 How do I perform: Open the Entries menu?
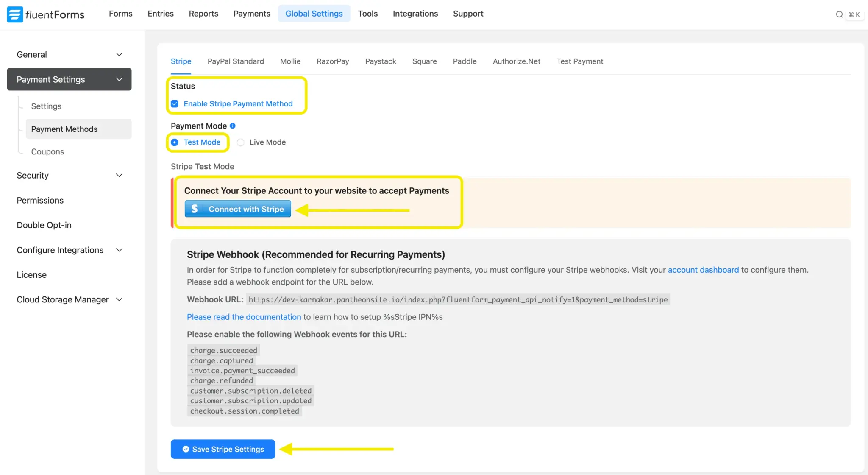pyautogui.click(x=161, y=14)
